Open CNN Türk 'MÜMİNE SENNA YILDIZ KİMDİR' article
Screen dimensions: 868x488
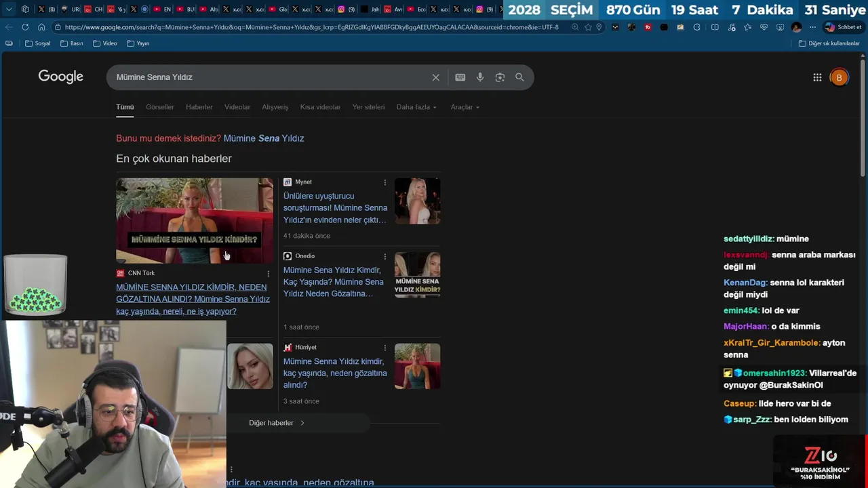(193, 299)
